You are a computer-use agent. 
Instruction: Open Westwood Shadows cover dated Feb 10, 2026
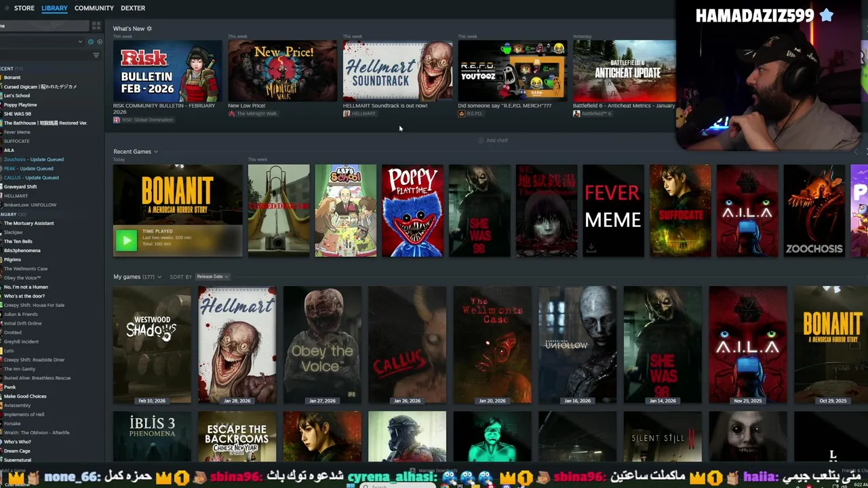pyautogui.click(x=152, y=345)
